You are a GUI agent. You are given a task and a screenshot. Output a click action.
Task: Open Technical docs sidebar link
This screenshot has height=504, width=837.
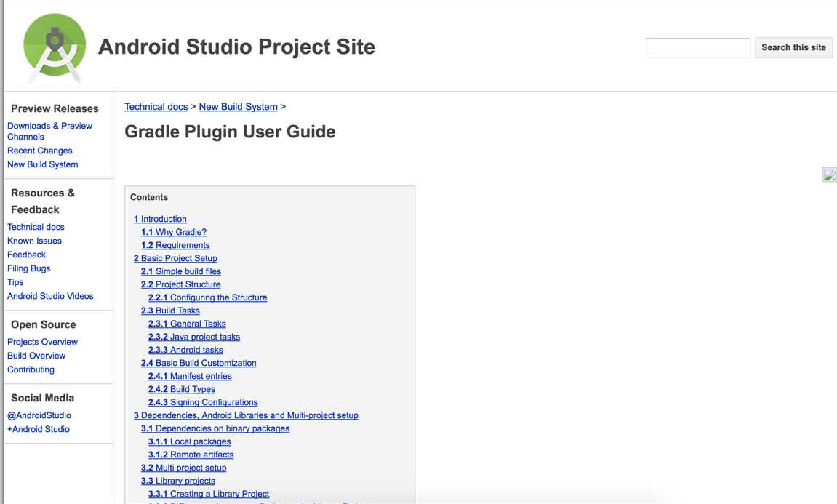point(36,227)
